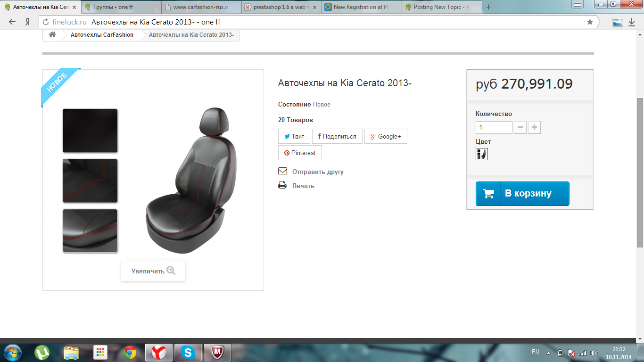This screenshot has height=362, width=644.
Task: Select the plain black fabric thumbnail
Action: tap(90, 131)
